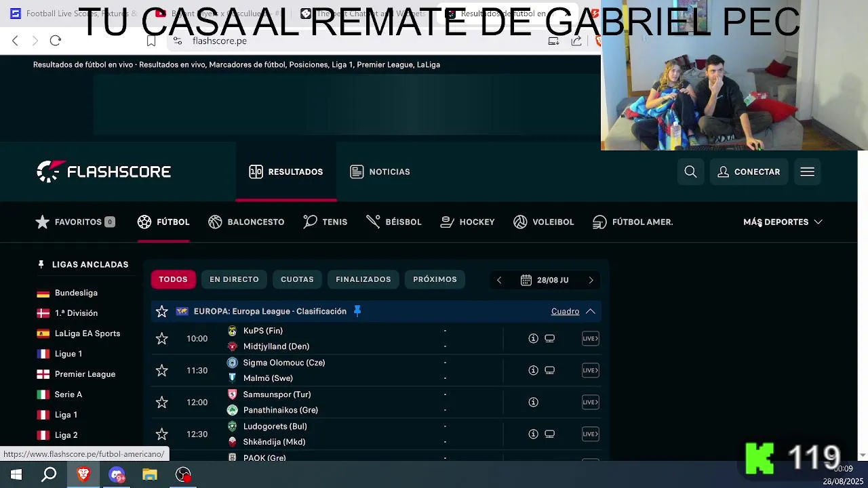
Task: Go to the previous day arrow
Action: click(x=499, y=280)
